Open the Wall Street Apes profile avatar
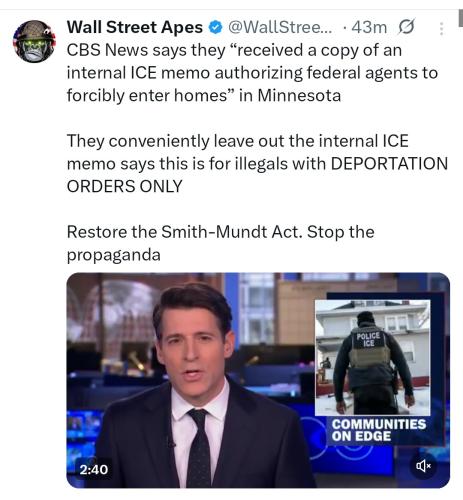The height and width of the screenshot is (500, 463). pos(34,41)
